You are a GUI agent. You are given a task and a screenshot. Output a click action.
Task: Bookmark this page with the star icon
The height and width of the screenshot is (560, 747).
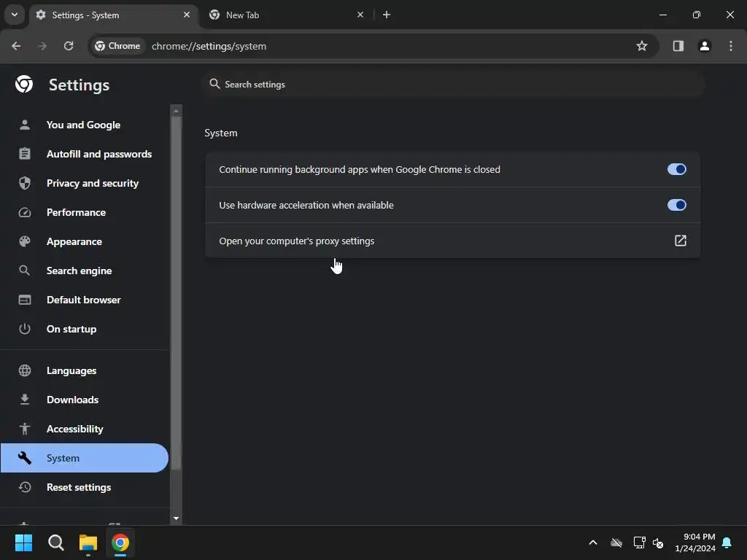[642, 46]
